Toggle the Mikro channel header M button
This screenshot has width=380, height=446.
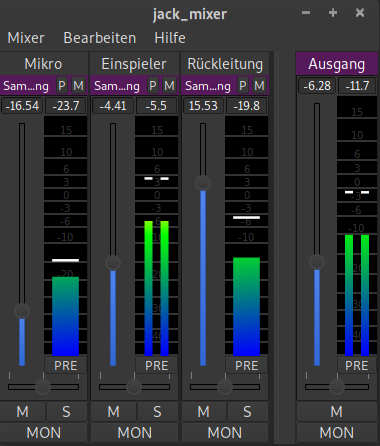(79, 86)
